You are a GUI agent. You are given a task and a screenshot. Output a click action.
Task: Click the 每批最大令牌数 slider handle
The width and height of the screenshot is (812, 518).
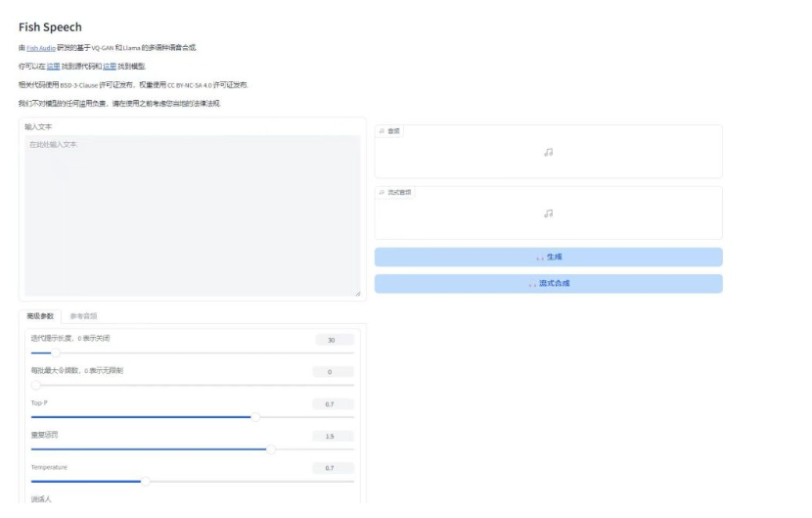tap(36, 385)
